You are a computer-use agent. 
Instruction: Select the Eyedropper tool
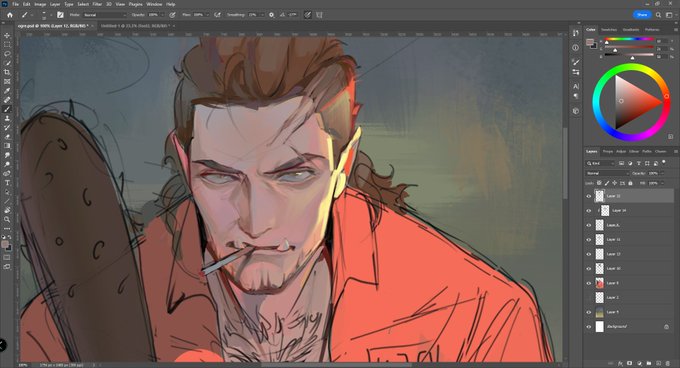[x=7, y=91]
